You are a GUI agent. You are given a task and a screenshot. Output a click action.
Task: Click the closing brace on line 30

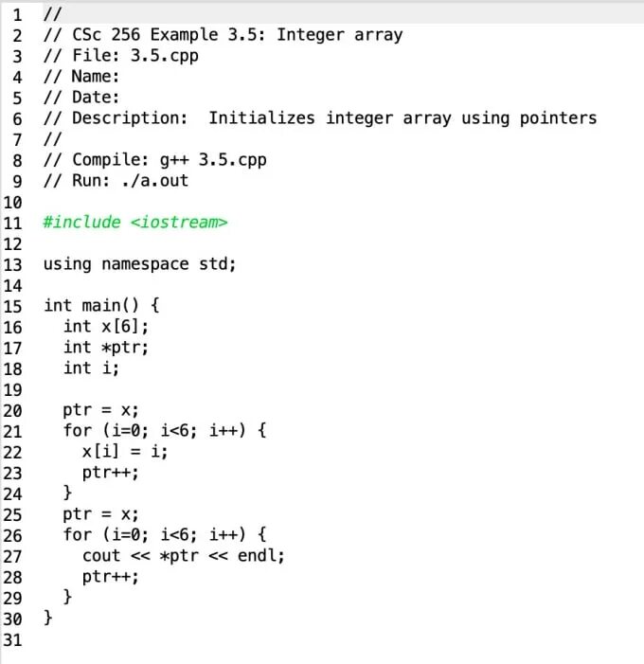click(48, 618)
